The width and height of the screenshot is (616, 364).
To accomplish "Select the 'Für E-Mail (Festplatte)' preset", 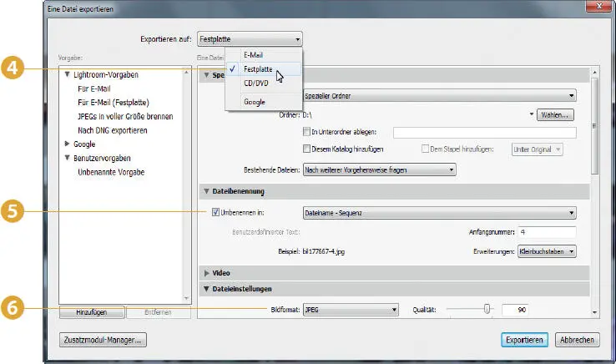I will 114,103.
